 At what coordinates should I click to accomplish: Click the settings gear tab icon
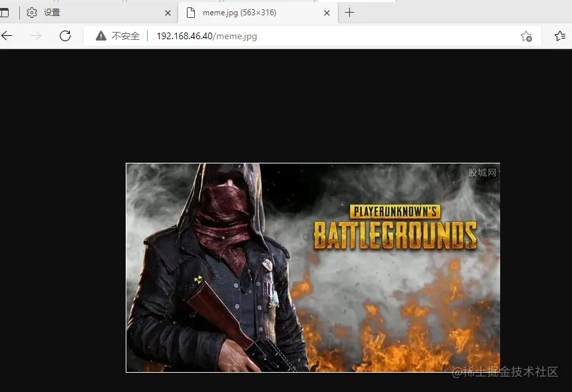tap(32, 13)
